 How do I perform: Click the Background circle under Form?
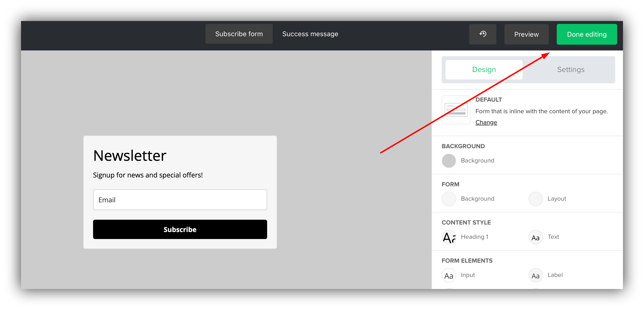449,199
